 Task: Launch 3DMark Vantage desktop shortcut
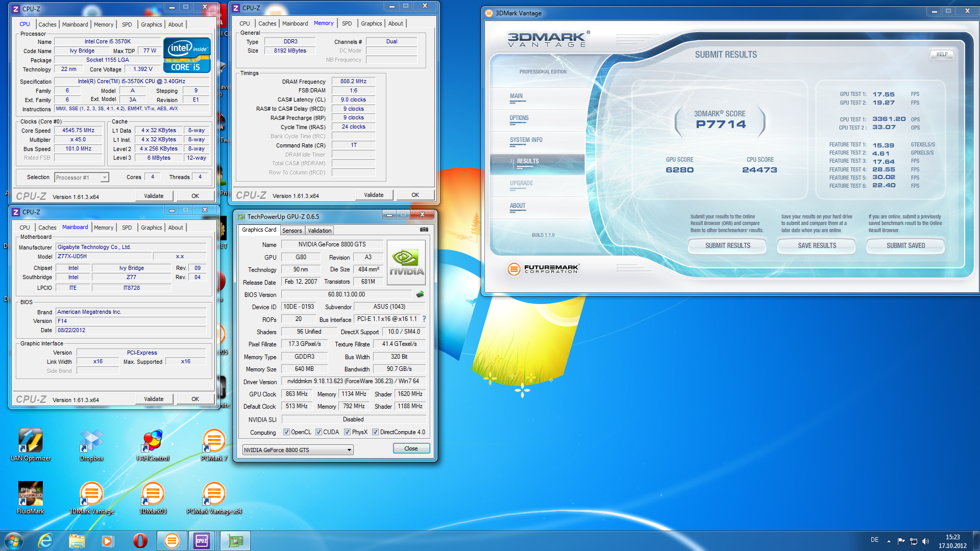point(92,498)
